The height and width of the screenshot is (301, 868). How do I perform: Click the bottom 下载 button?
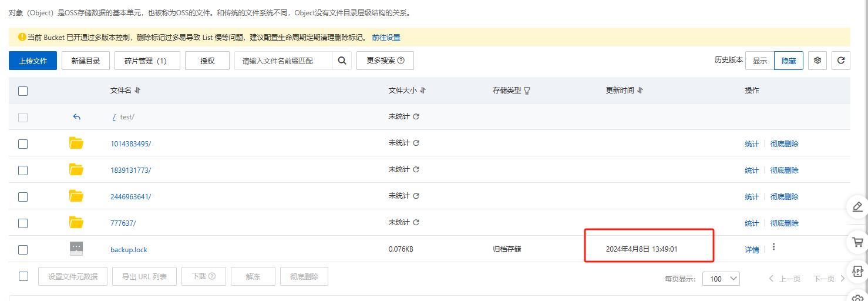(204, 276)
